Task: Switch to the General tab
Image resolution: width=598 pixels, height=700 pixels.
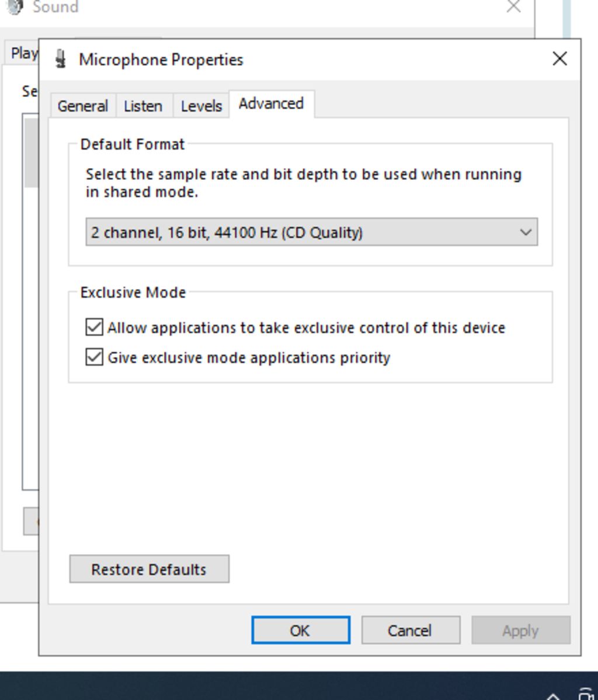Action: click(82, 106)
